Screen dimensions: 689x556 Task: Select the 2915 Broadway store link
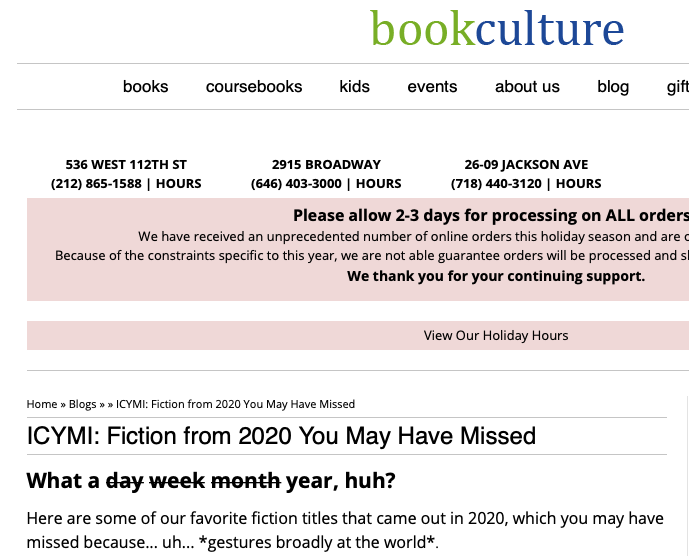click(x=326, y=164)
